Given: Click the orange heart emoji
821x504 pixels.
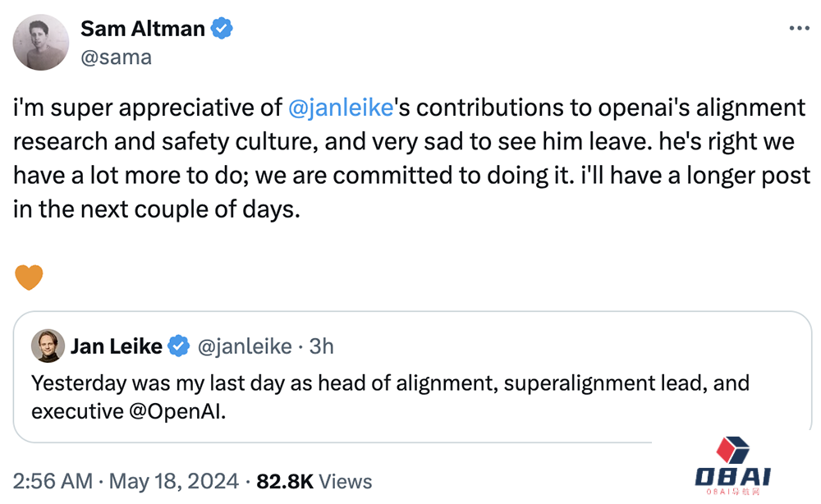Looking at the screenshot, I should point(29,277).
